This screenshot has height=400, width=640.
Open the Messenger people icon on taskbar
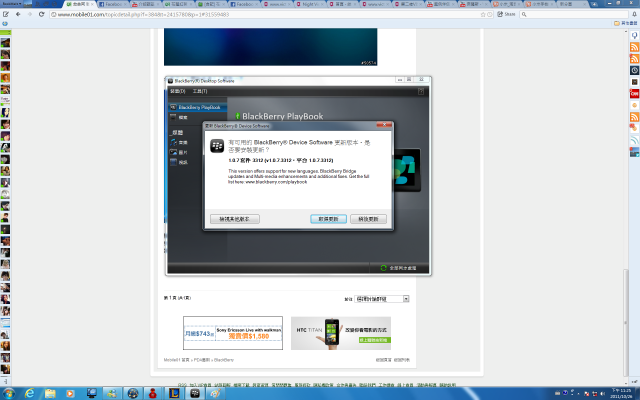(111, 393)
